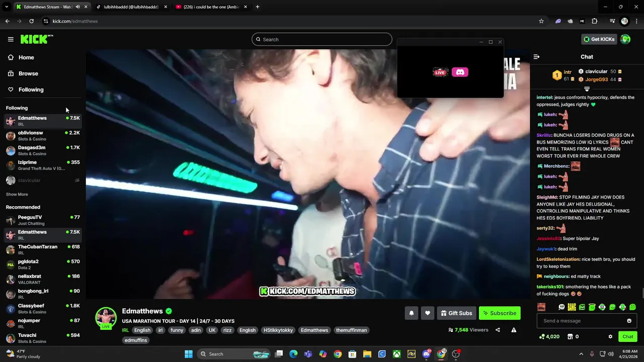Viewport: 644px width, 362px height.
Task: Insert the face photo emote
Action: click(541, 307)
